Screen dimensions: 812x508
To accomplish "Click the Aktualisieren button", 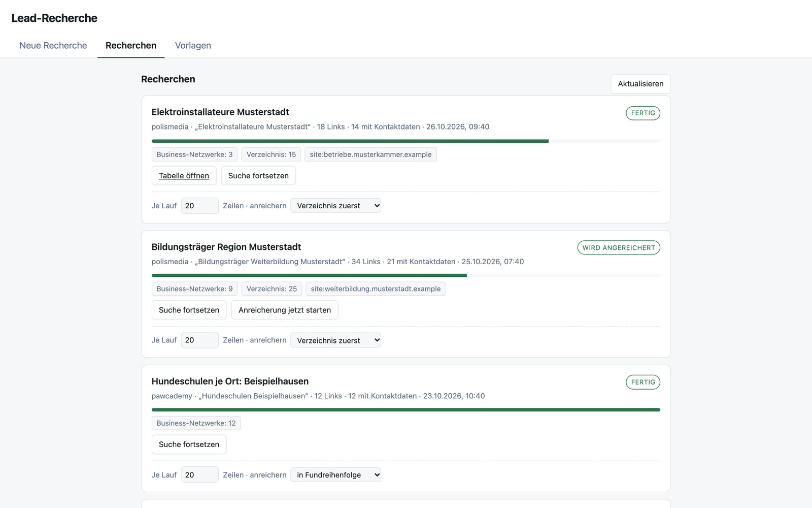I will click(640, 84).
